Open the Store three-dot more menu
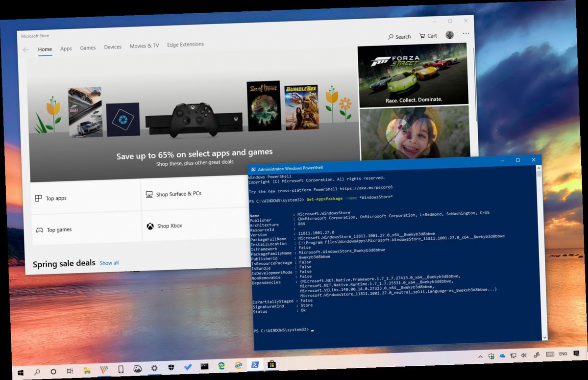The height and width of the screenshot is (380, 588). point(465,34)
